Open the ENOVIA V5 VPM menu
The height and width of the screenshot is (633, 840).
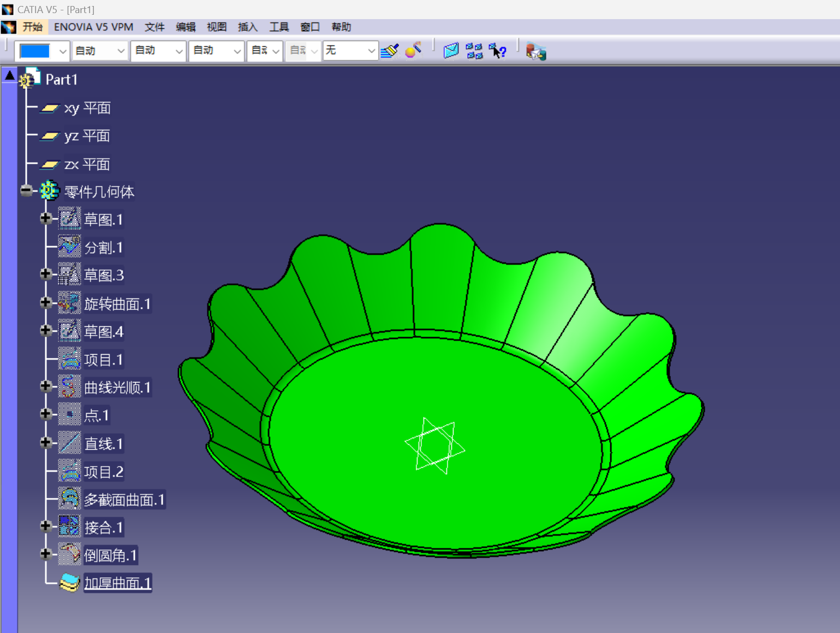[93, 27]
